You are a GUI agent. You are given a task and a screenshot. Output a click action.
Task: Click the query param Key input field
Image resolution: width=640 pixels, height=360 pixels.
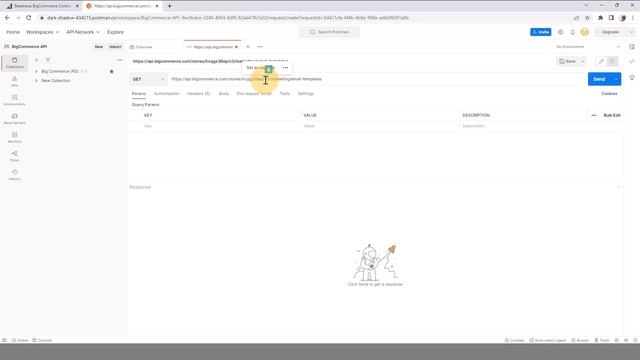click(x=221, y=126)
